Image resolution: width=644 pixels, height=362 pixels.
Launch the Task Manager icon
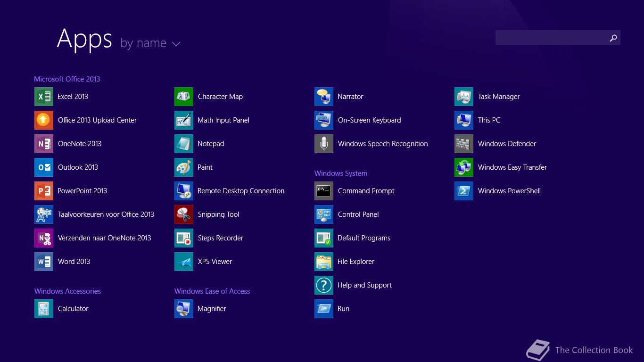tap(464, 97)
